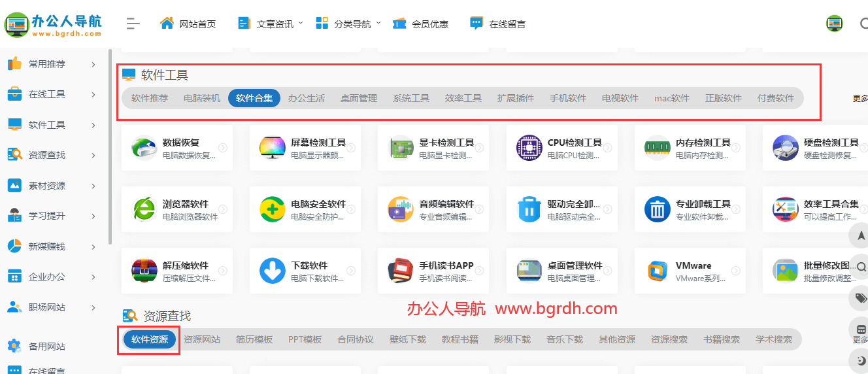The width and height of the screenshot is (868, 374).
Task: Click the 内存检测工具 RAM icon
Action: (x=658, y=148)
